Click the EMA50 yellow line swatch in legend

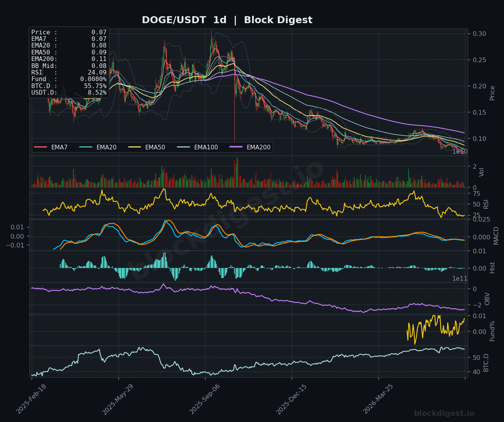point(134,147)
